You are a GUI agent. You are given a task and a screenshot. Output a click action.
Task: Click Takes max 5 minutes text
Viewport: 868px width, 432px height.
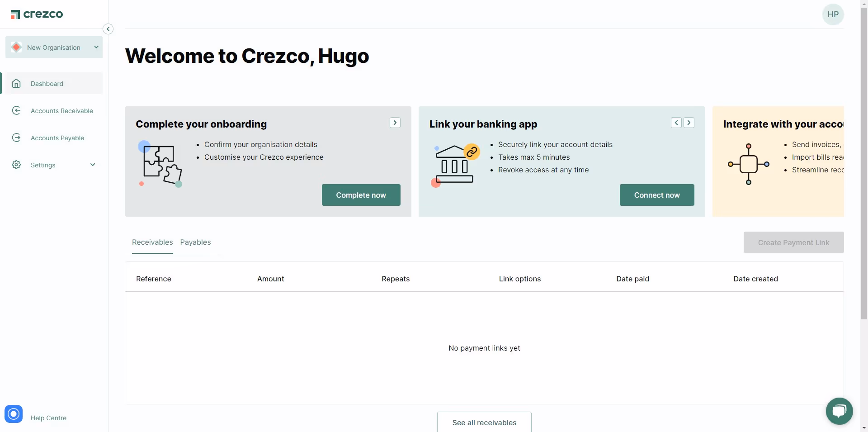coord(534,157)
